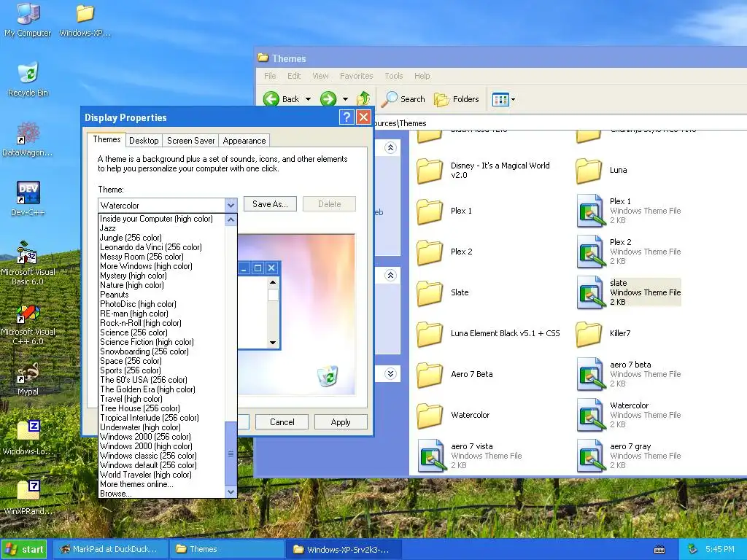
Task: Open Forward history dropdown arrow
Action: click(x=345, y=99)
